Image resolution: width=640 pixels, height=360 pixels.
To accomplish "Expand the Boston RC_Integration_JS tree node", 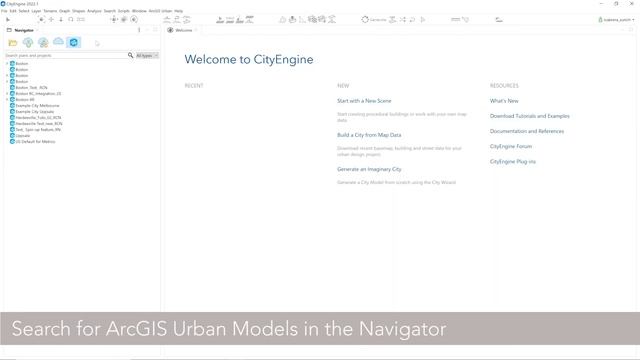I will pyautogui.click(x=7, y=93).
